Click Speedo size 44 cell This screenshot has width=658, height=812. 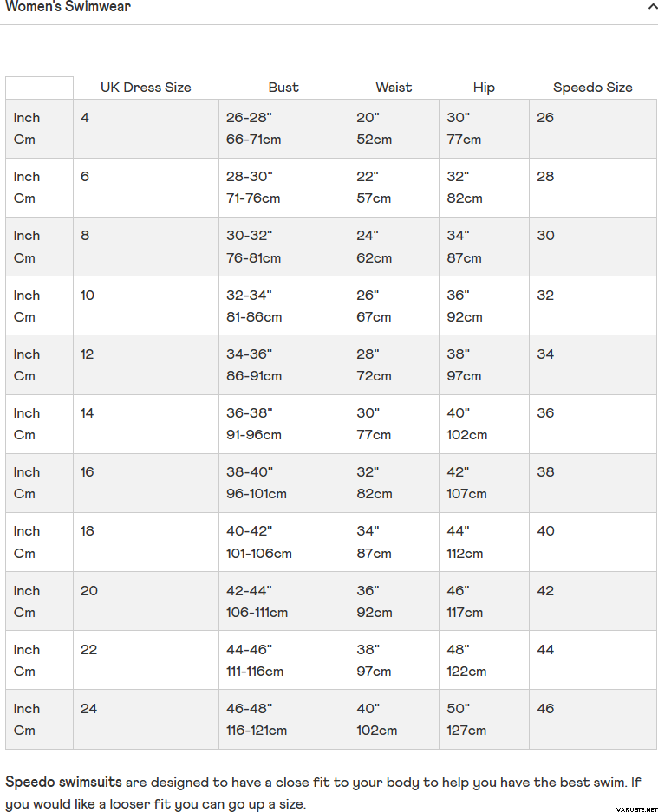[x=593, y=659]
